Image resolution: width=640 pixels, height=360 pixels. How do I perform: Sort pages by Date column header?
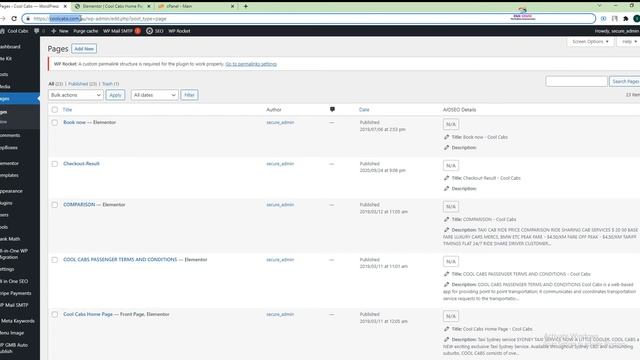click(x=364, y=109)
